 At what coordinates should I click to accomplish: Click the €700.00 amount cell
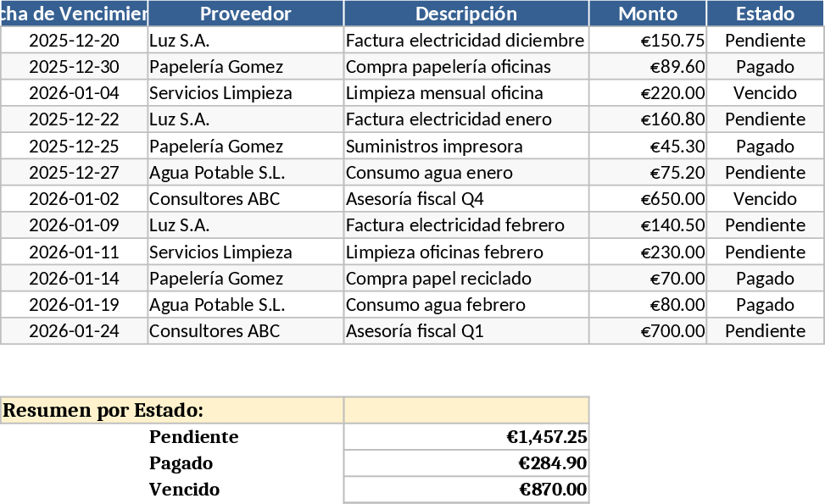647,331
